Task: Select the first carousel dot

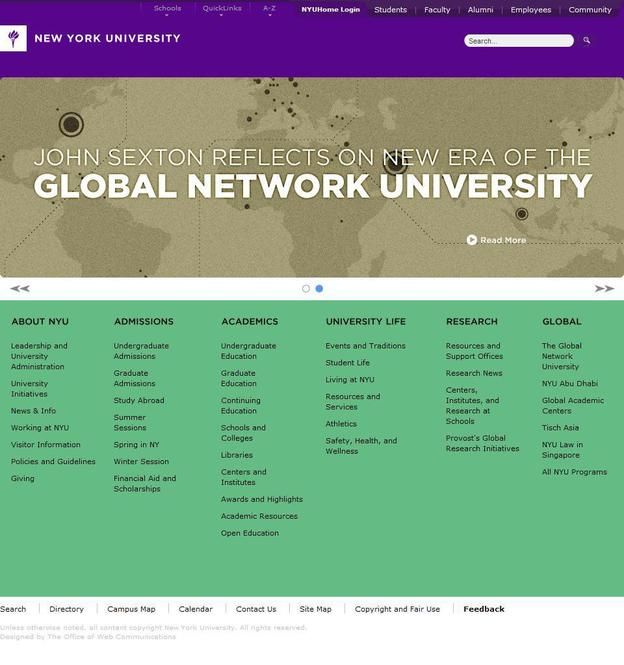Action: [306, 288]
